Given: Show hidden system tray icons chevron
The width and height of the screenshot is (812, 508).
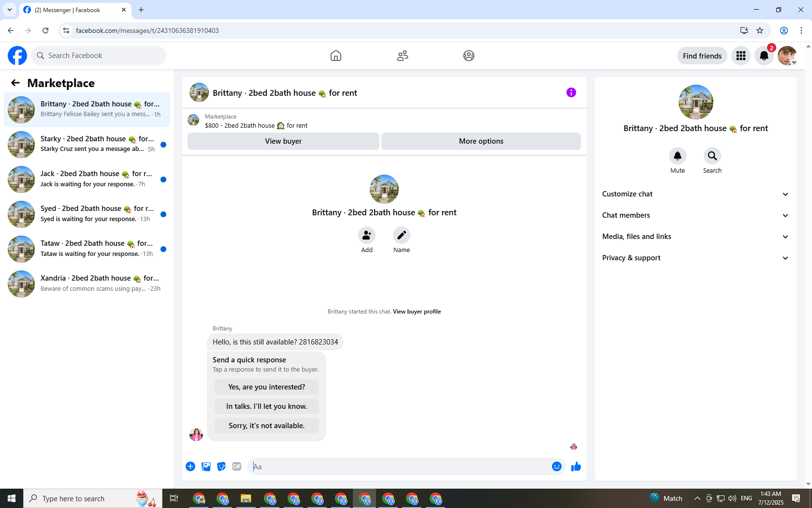Looking at the screenshot, I should 697,498.
